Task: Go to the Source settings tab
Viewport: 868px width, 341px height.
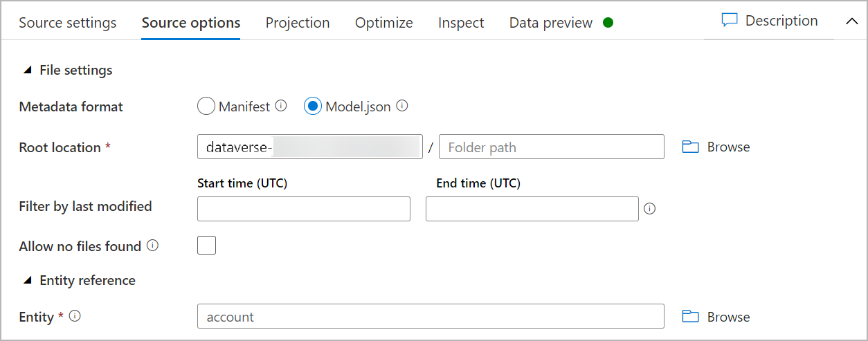Action: click(x=68, y=23)
